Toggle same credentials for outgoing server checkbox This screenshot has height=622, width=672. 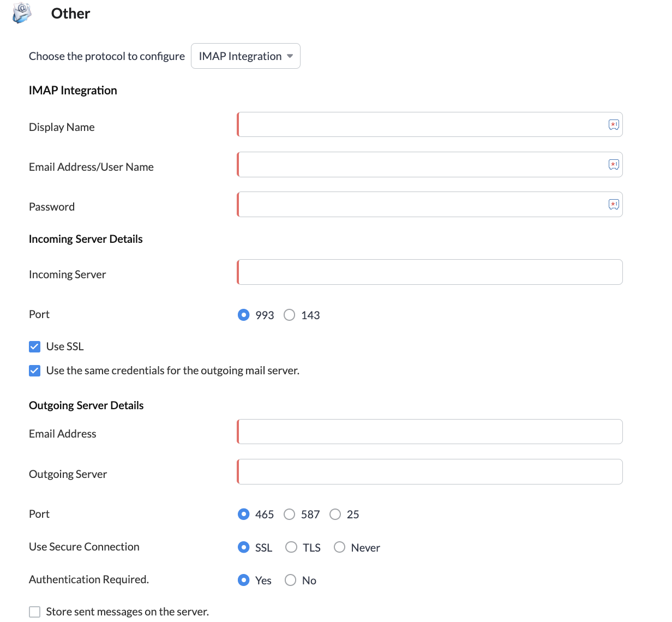(35, 370)
